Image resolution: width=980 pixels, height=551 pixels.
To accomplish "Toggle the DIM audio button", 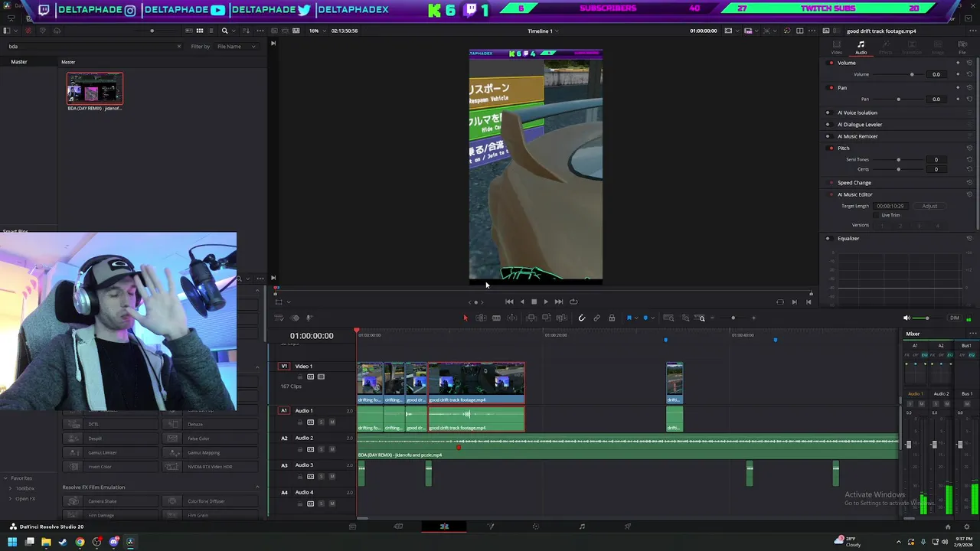I will point(954,318).
